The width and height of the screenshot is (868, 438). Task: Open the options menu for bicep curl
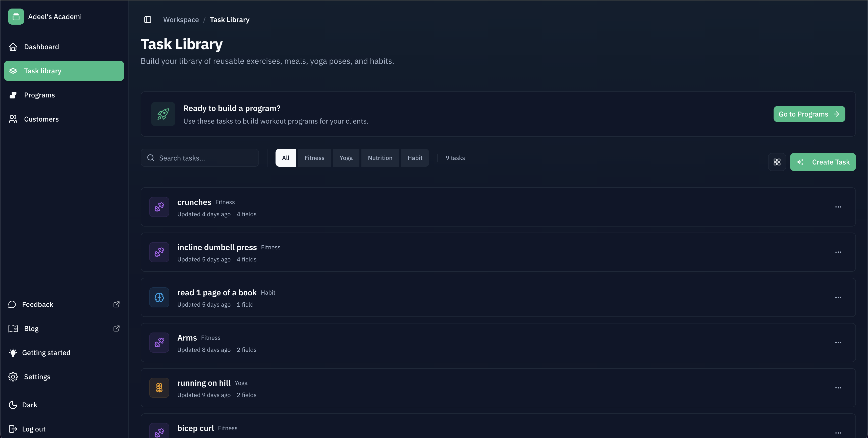(838, 433)
